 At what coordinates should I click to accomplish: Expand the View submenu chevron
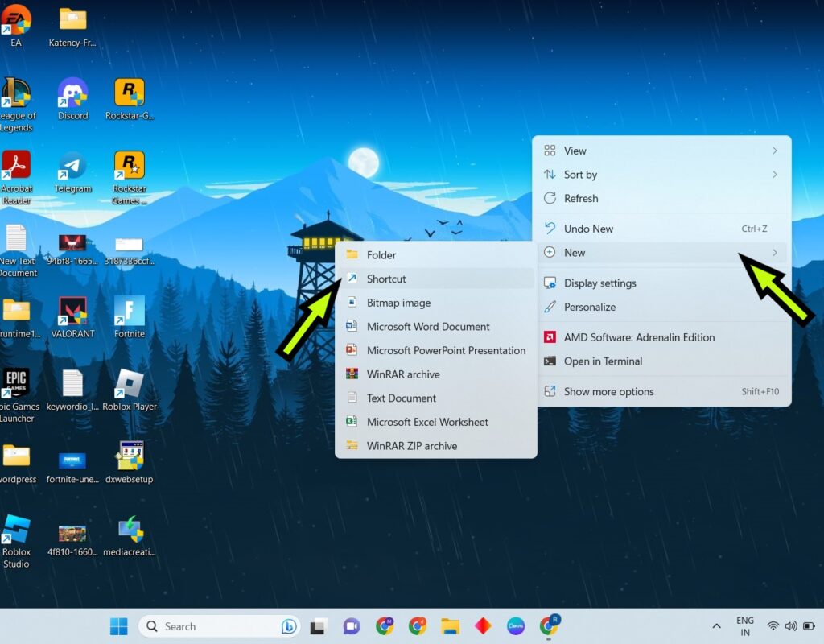[x=774, y=151]
